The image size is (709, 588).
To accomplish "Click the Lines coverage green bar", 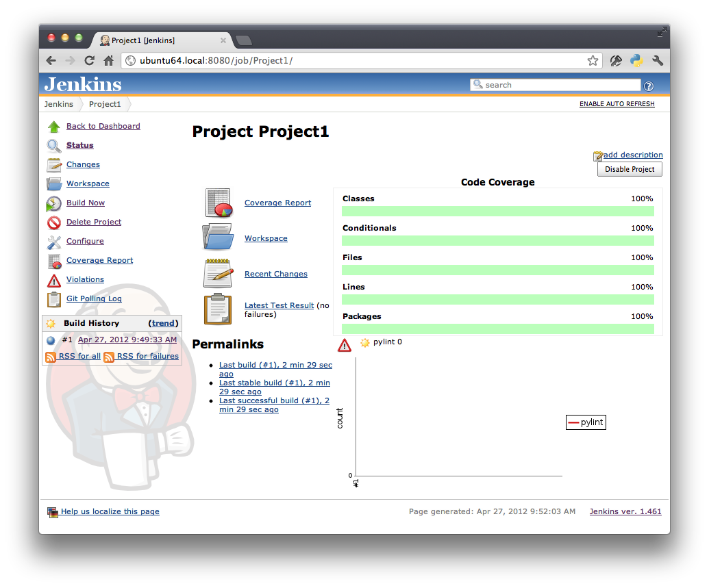I will click(x=498, y=300).
